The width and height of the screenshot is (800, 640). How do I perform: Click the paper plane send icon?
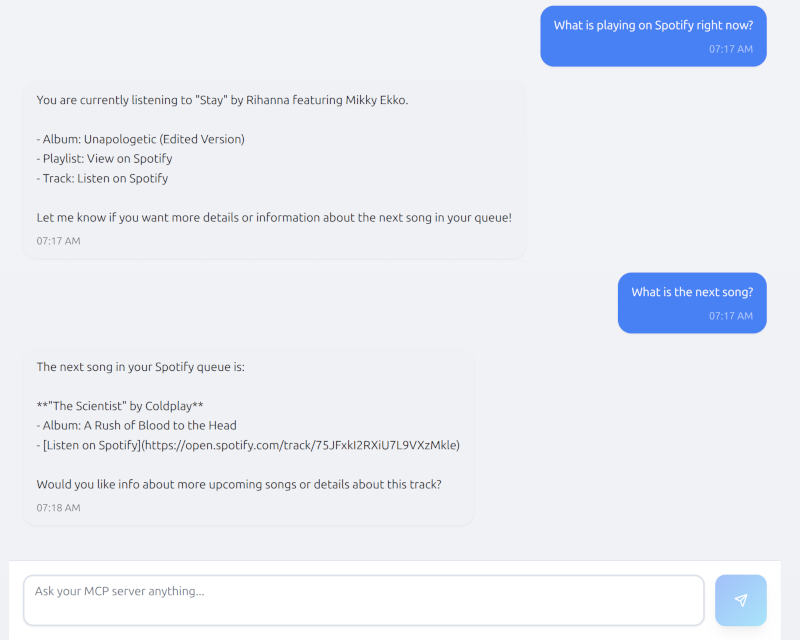(x=740, y=600)
